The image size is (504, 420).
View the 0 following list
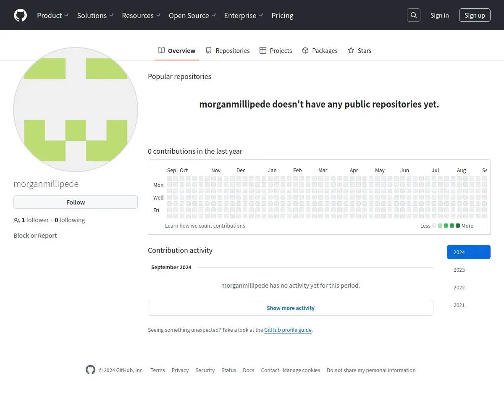point(70,220)
